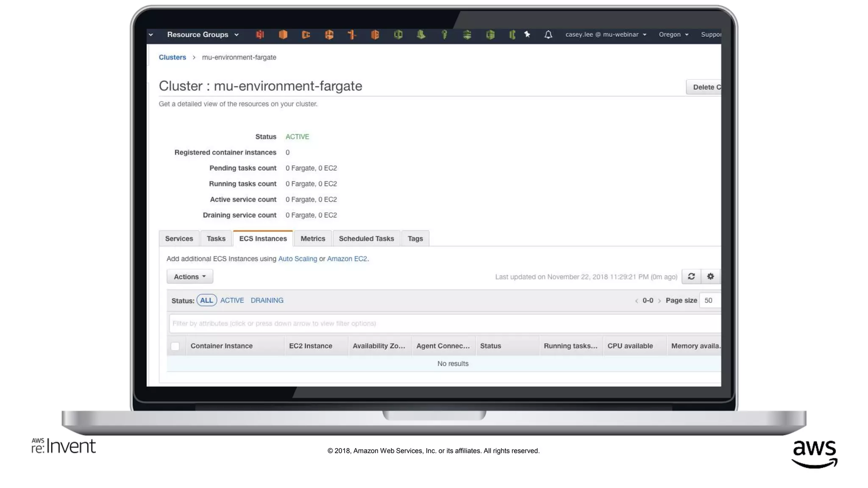Viewport: 868px width, 488px height.
Task: Select the ECS Instances tab
Action: (263, 238)
